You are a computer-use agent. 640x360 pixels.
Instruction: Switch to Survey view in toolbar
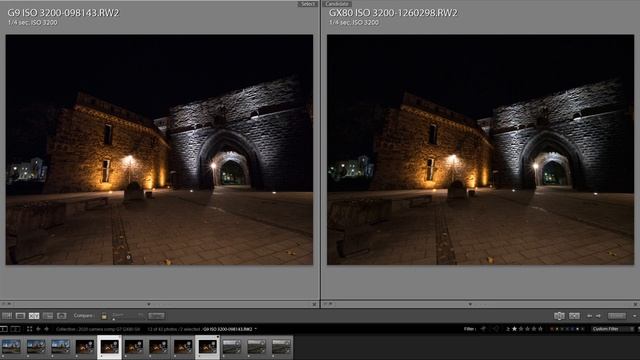(x=48, y=316)
